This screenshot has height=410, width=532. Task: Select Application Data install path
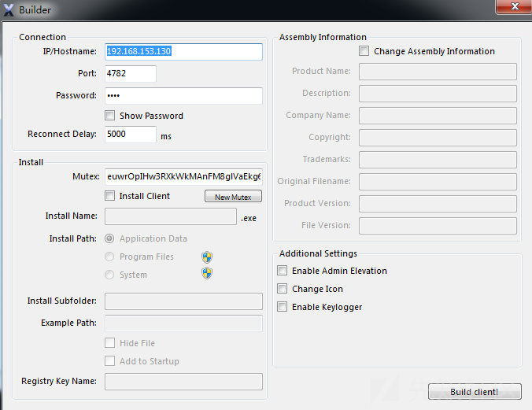(x=109, y=238)
